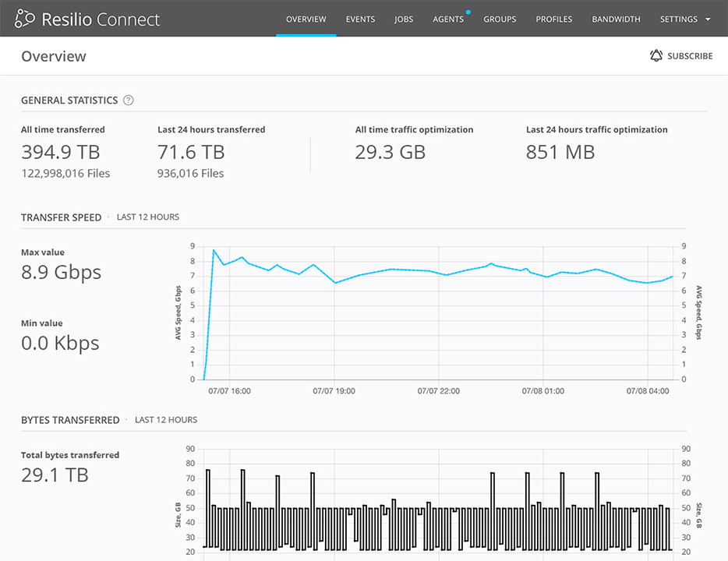Image resolution: width=728 pixels, height=561 pixels.
Task: Open the General Statistics help icon
Action: [x=129, y=101]
